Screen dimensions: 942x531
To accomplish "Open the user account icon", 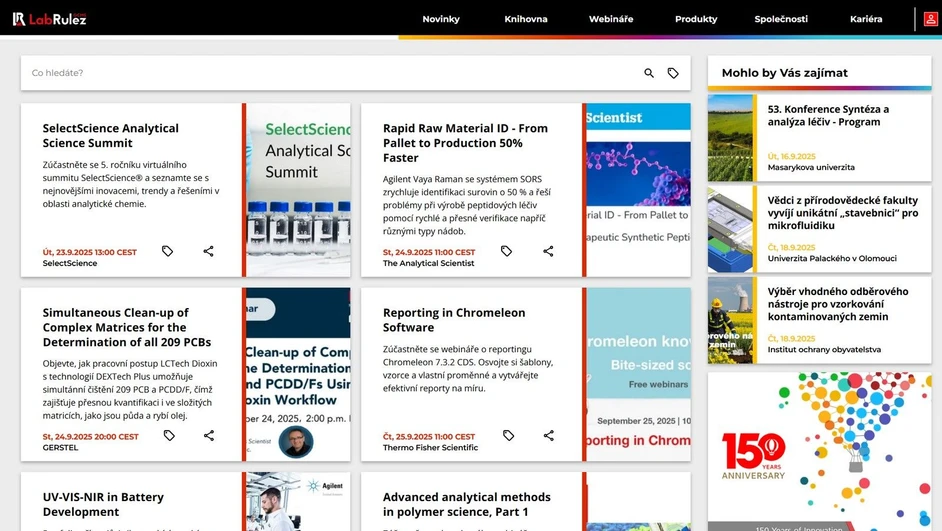I will pos(930,19).
